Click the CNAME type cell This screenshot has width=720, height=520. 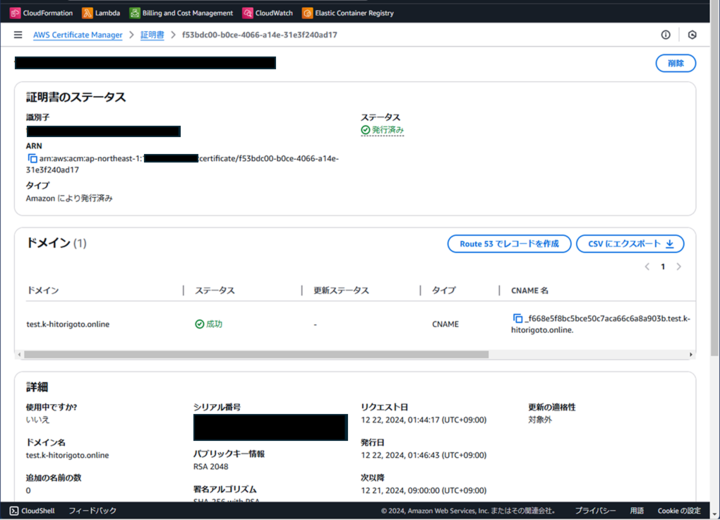pos(445,324)
